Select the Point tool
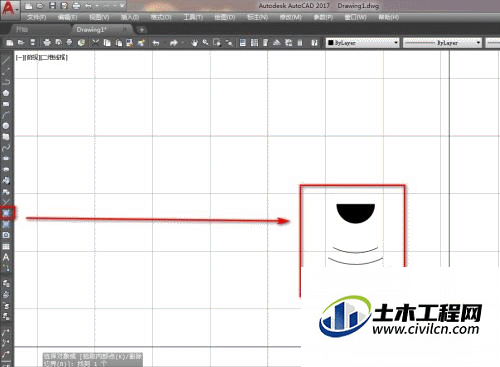 coord(6,202)
